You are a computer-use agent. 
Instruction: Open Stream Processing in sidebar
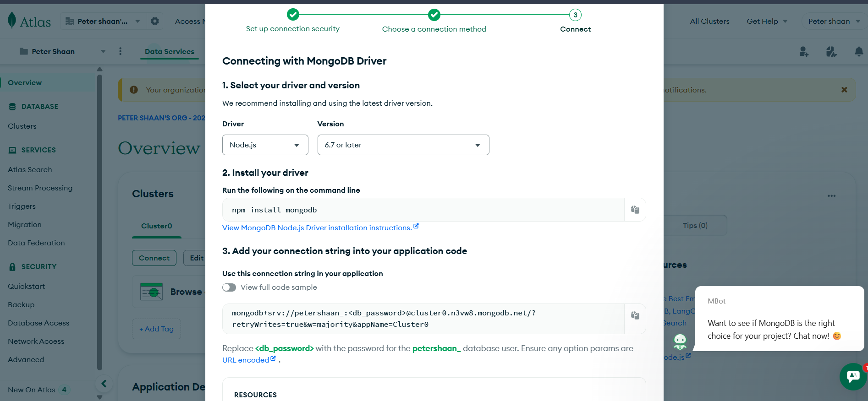(40, 188)
